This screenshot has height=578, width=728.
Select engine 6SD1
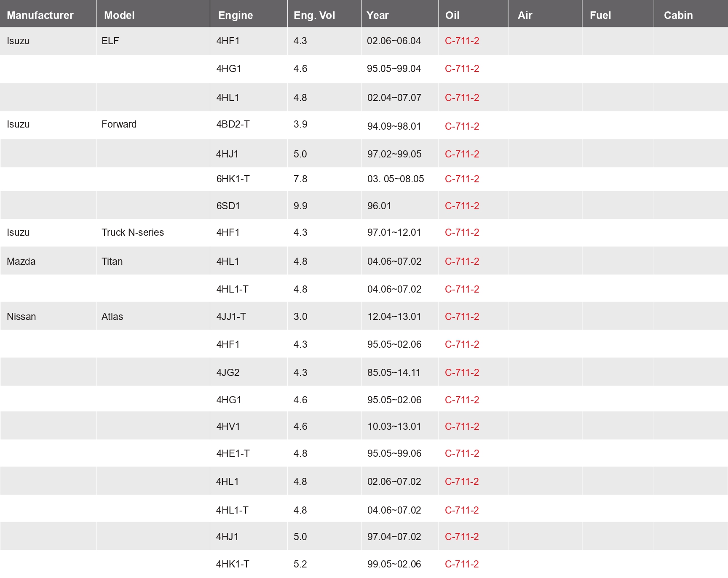point(228,206)
